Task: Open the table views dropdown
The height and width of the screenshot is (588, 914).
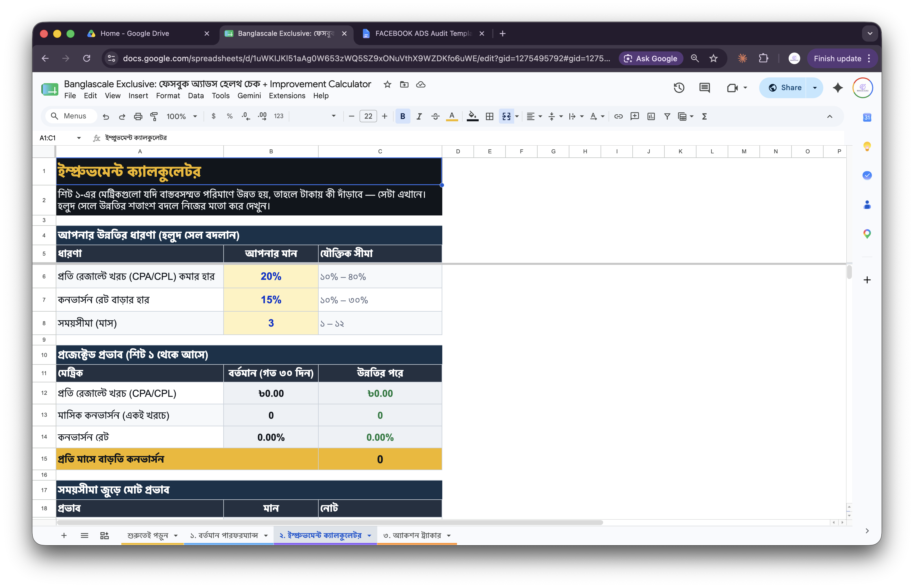Action: 685,116
